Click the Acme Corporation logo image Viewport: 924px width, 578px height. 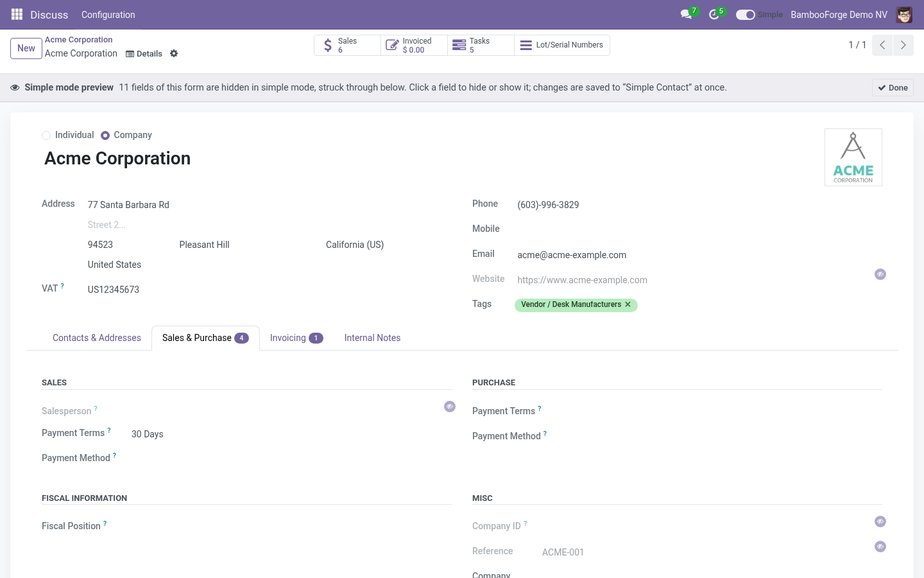coord(853,157)
